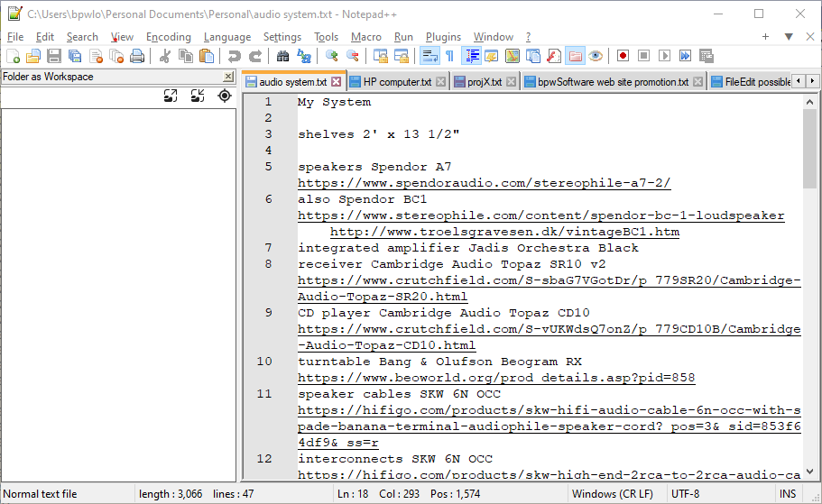Click the Close All toolbar icon
The image size is (822, 504).
[116, 56]
